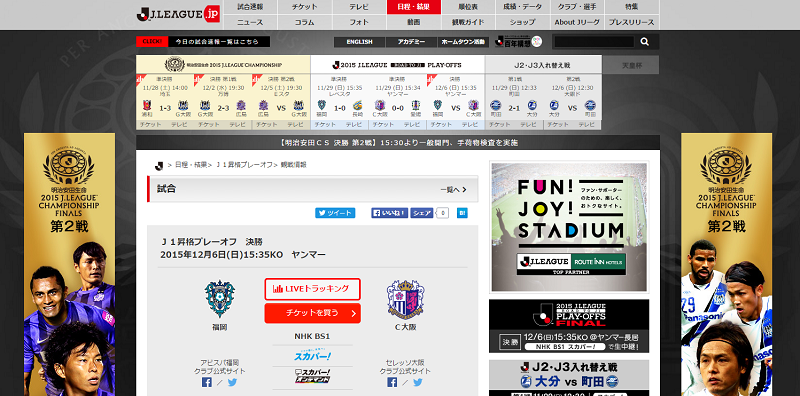Click the Hatena bookmark B! icon
This screenshot has height=396, width=800.
462,213
